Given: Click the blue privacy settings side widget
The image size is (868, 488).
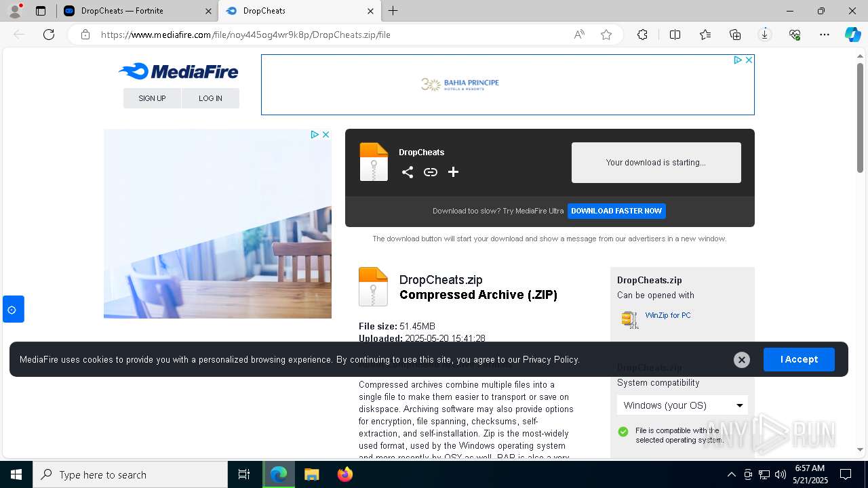Looking at the screenshot, I should (x=14, y=309).
